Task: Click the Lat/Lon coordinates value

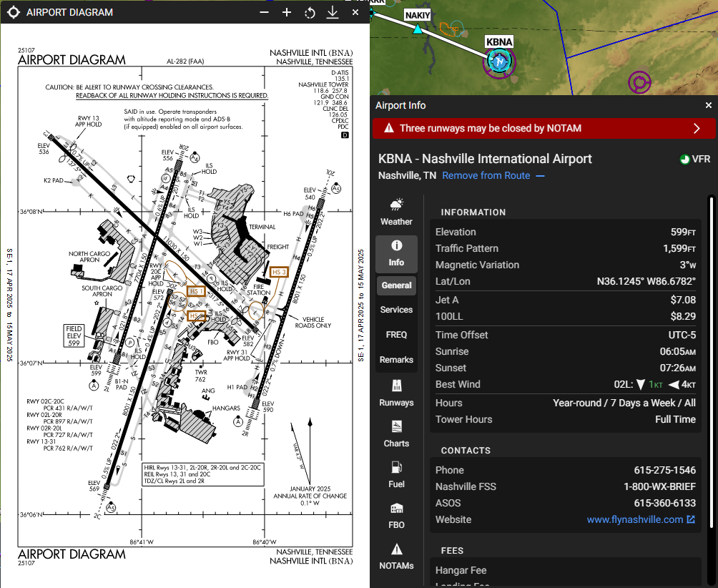Action: pos(646,281)
